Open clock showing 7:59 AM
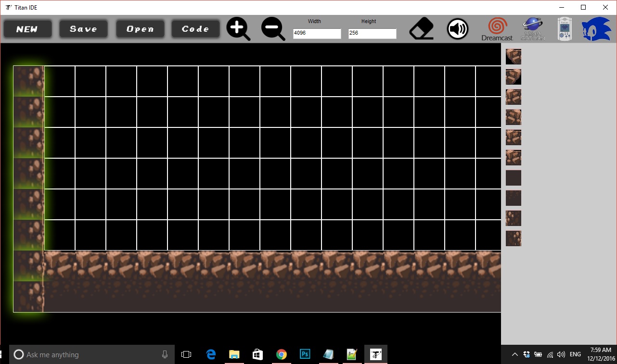 [600, 354]
